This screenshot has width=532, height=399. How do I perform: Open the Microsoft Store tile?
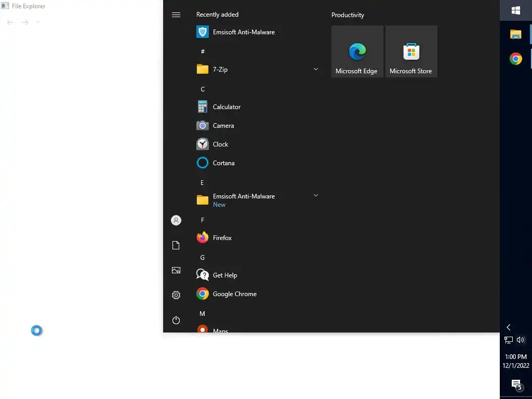point(411,51)
